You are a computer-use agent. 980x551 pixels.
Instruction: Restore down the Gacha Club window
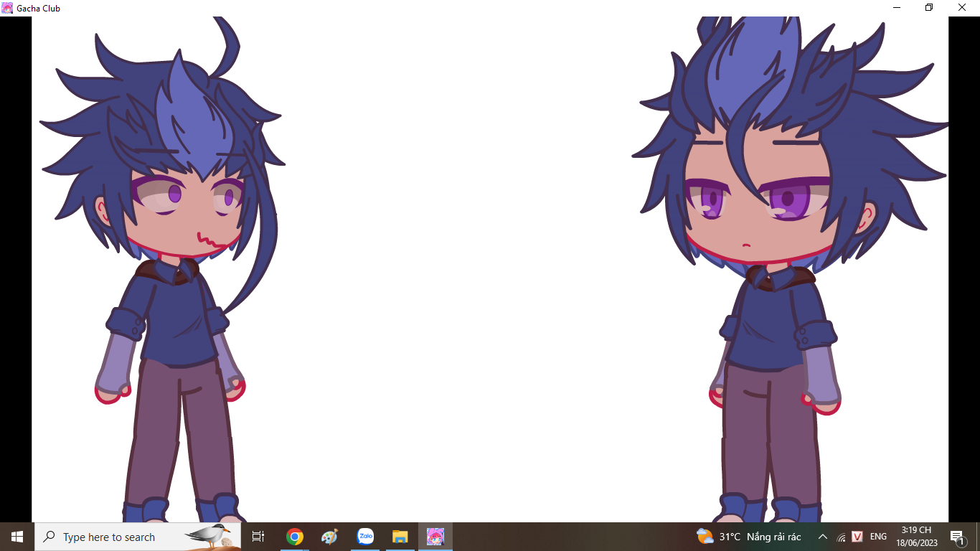pyautogui.click(x=929, y=8)
